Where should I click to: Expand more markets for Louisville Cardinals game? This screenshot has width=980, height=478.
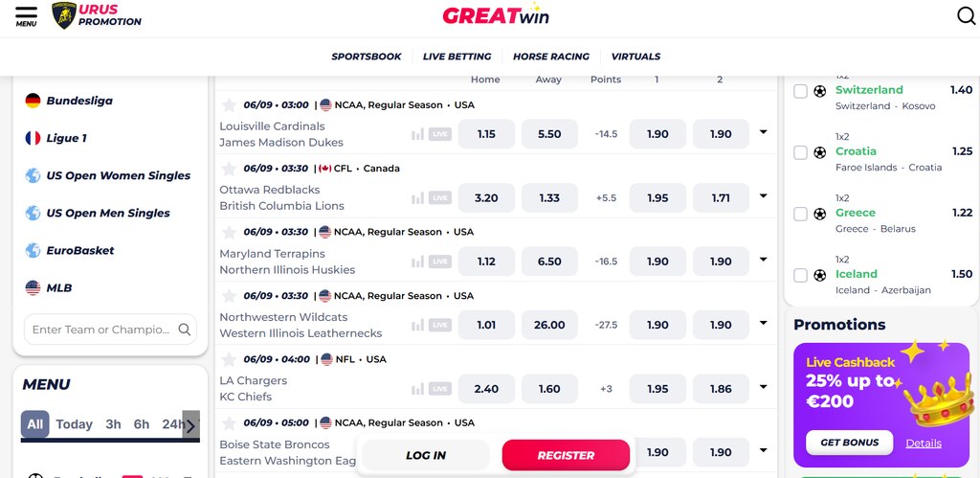point(763,132)
